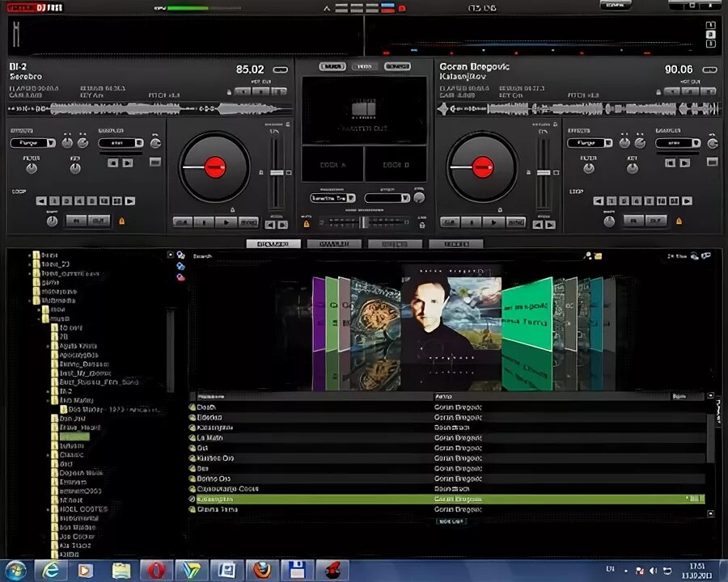Click left deck sampler play button

tap(128, 163)
